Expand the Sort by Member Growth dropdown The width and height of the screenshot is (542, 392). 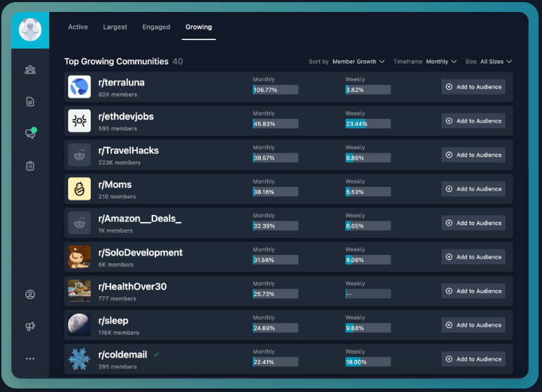point(358,62)
